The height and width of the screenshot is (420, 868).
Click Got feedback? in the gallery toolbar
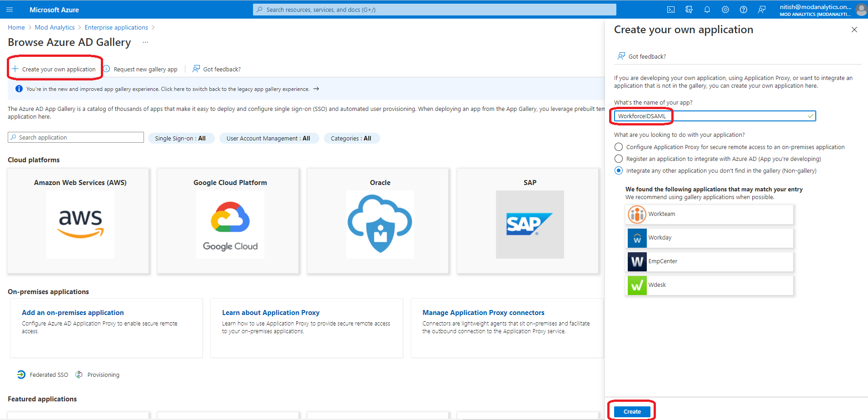pos(217,69)
